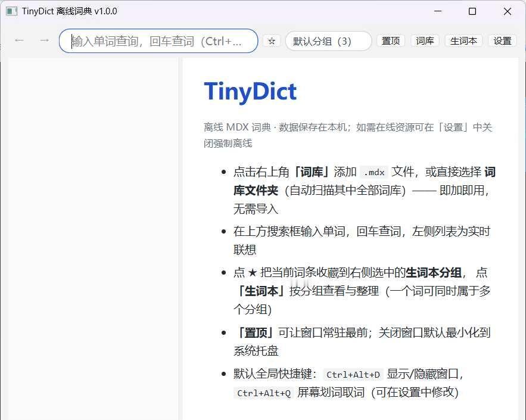This screenshot has width=526, height=420.
Task: Click the Ctrl+Alt+Q shortcut text
Action: [x=264, y=393]
